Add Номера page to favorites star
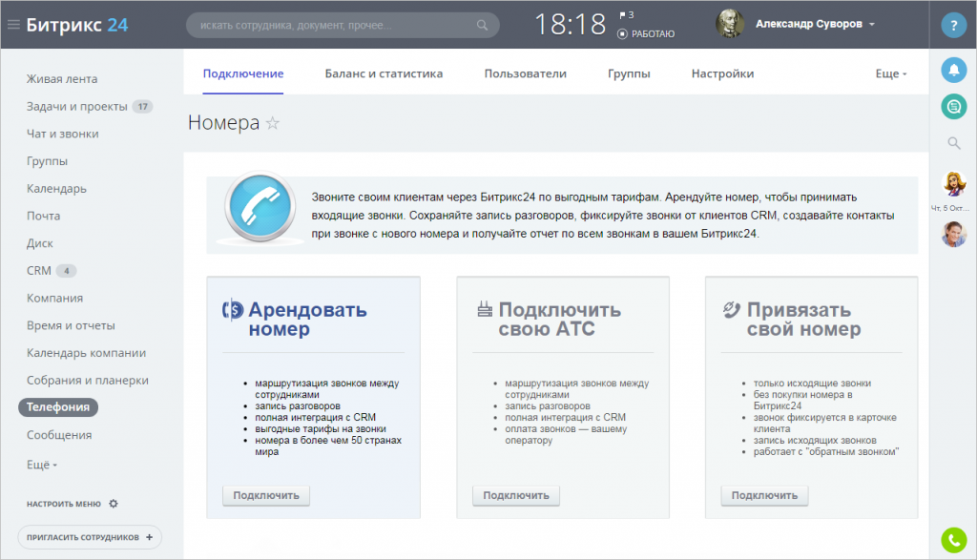 pyautogui.click(x=272, y=123)
